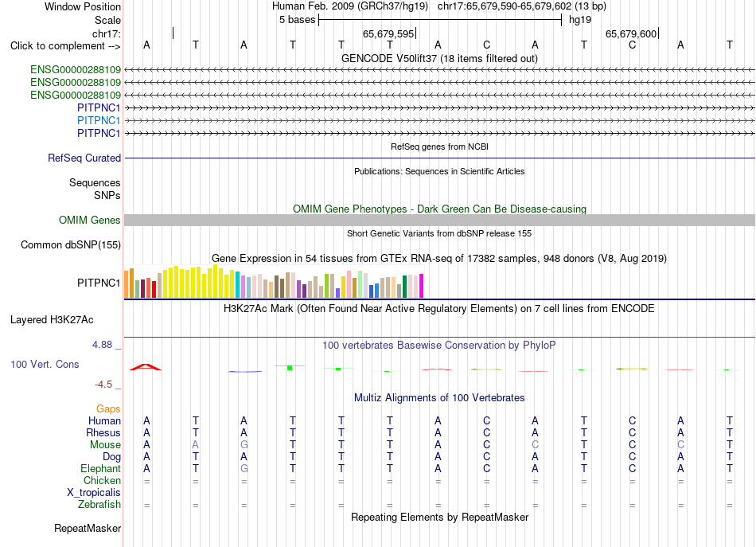This screenshot has height=547, width=756.
Task: Click the red bar in GTEx expression chart
Action: [154, 289]
